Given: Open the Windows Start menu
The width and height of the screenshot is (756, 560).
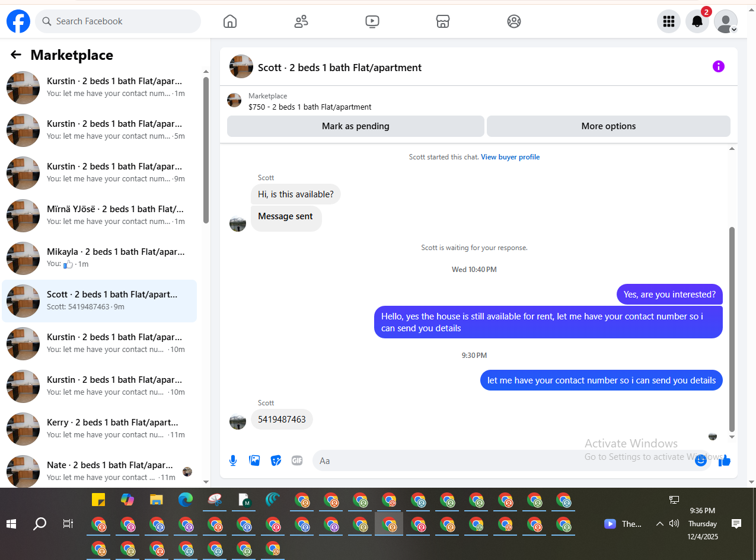Looking at the screenshot, I should click(11, 524).
